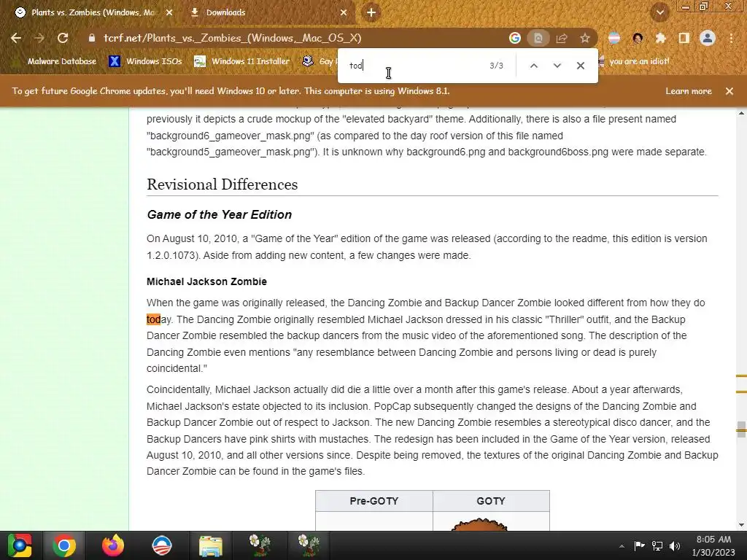Open File Explorer from taskbar
Viewport: 747px width, 560px height.
[211, 545]
